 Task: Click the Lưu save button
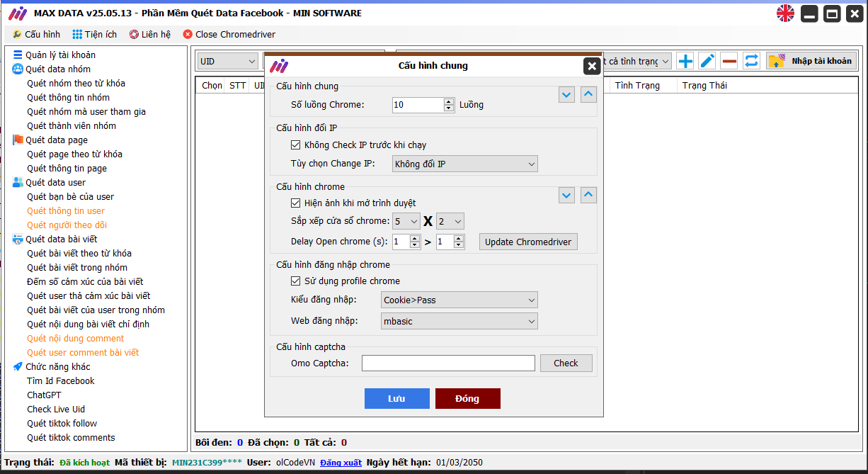(396, 399)
